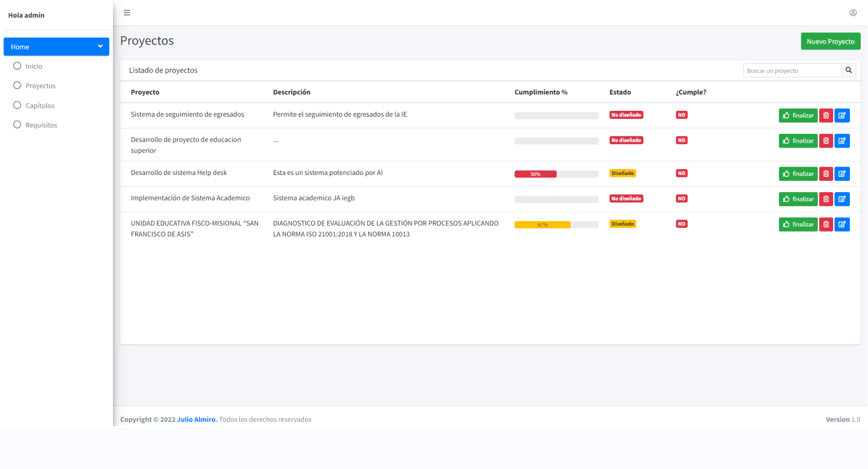Image resolution: width=868 pixels, height=469 pixels.
Task: Click NO badge in UNIDAD EDUCATIVA row
Action: click(681, 224)
